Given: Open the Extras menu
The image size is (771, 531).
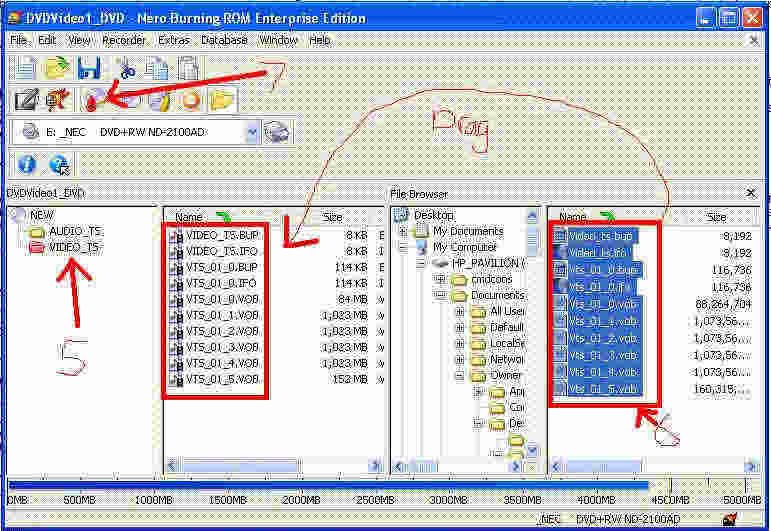Looking at the screenshot, I should coord(174,40).
